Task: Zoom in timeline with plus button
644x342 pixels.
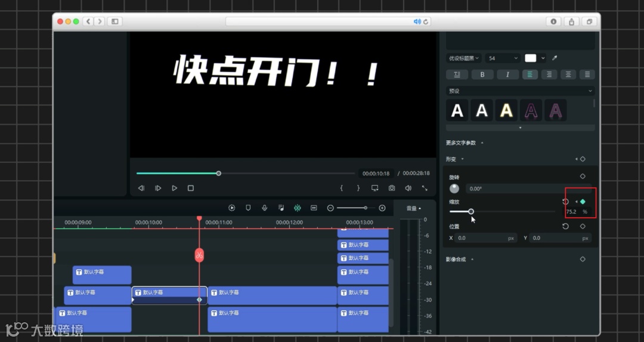Action: tap(382, 208)
